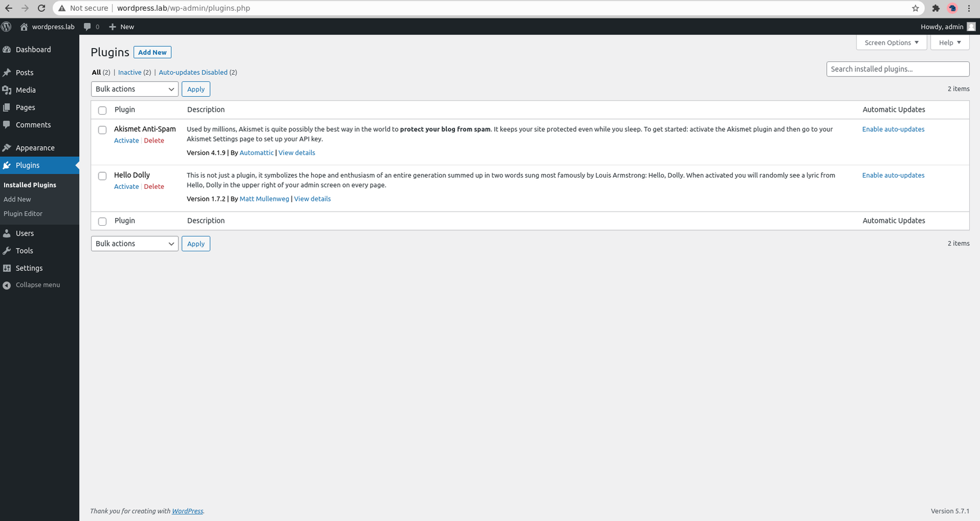Click the Media icon in sidebar
Screen dimensions: 980x521
coord(7,90)
